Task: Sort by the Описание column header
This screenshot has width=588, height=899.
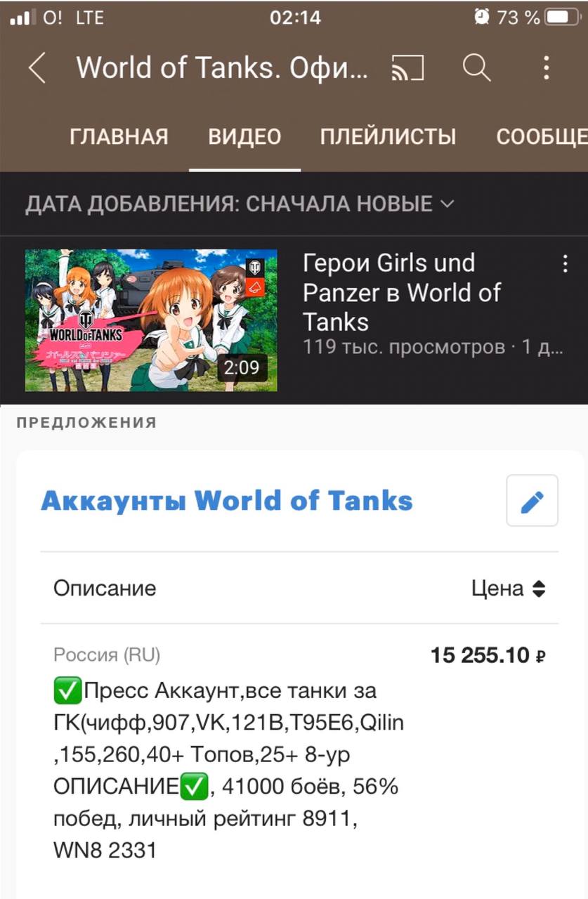Action: (x=105, y=588)
